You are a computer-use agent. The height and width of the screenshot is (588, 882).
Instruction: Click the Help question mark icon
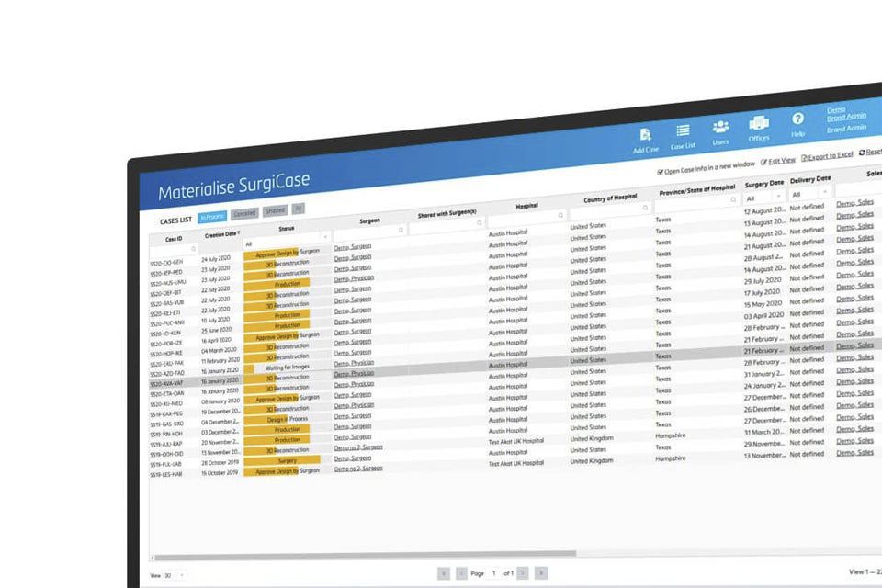pos(798,119)
